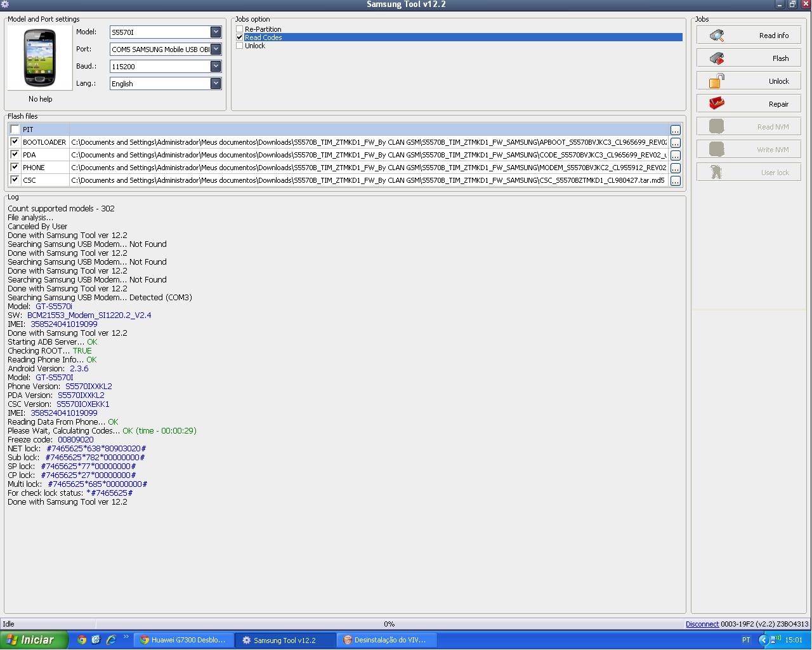Click the Write NVM icon
This screenshot has width=812, height=650.
pyautogui.click(x=717, y=149)
